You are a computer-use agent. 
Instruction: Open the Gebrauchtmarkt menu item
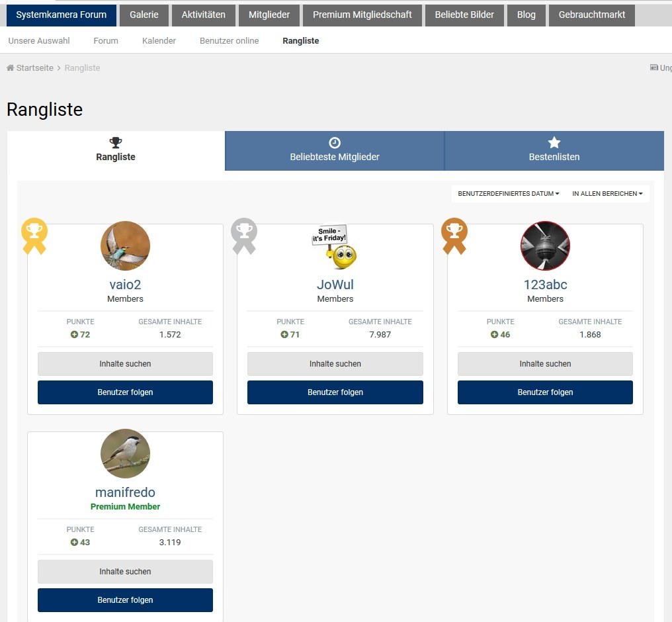[591, 15]
